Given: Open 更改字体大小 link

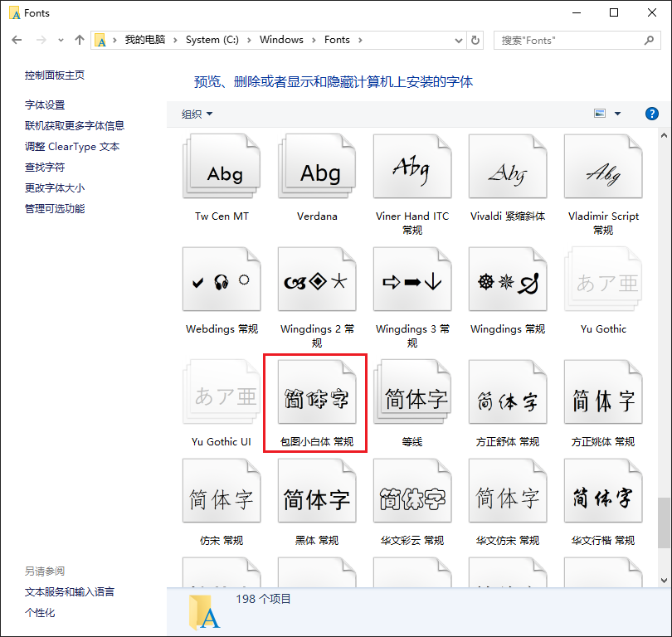Looking at the screenshot, I should 55,187.
